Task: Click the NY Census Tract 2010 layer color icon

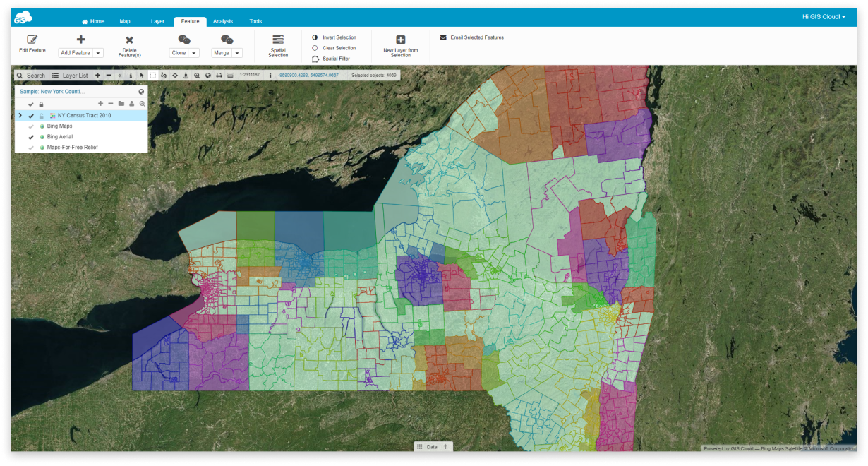Action: tap(52, 116)
